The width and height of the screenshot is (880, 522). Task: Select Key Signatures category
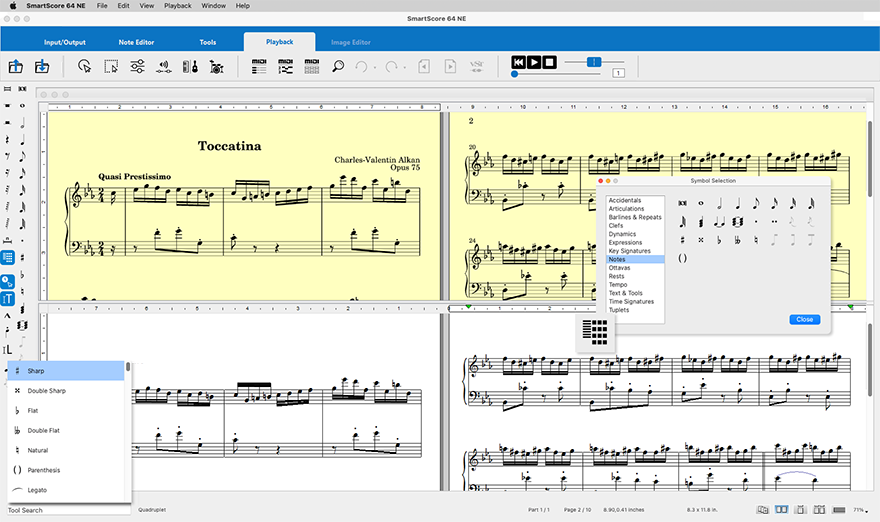629,251
